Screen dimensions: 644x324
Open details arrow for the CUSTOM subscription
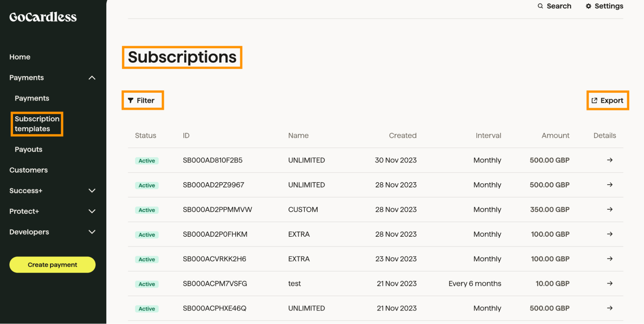610,209
